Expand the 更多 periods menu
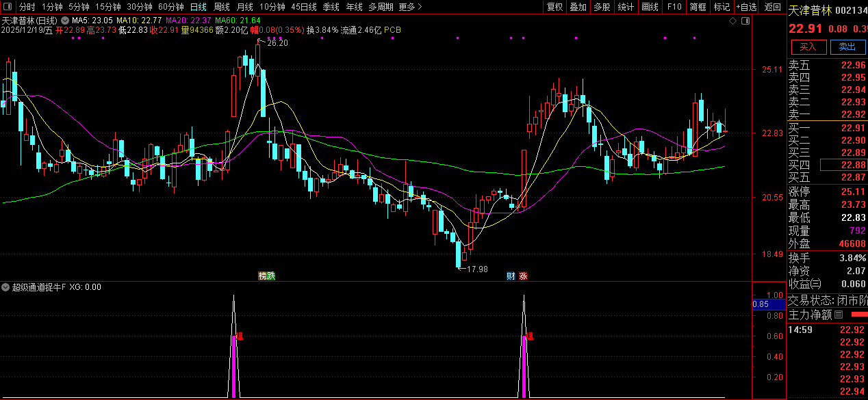This screenshot has height=400, width=868. pyautogui.click(x=410, y=7)
